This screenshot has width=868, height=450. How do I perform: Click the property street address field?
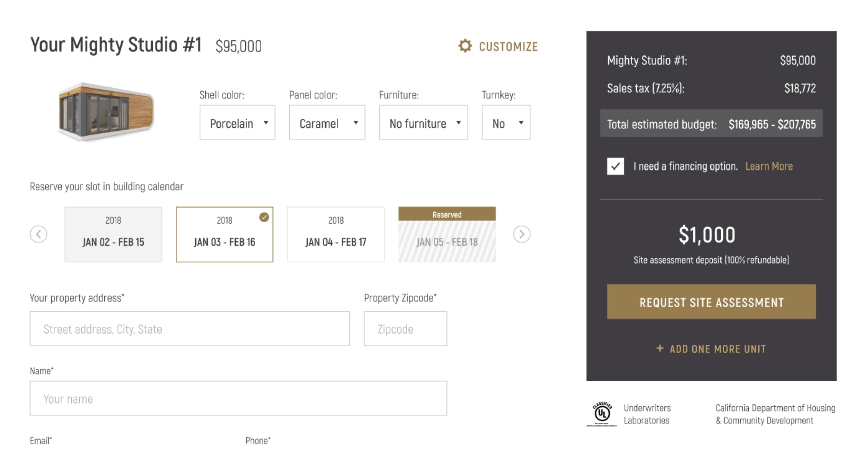click(190, 329)
